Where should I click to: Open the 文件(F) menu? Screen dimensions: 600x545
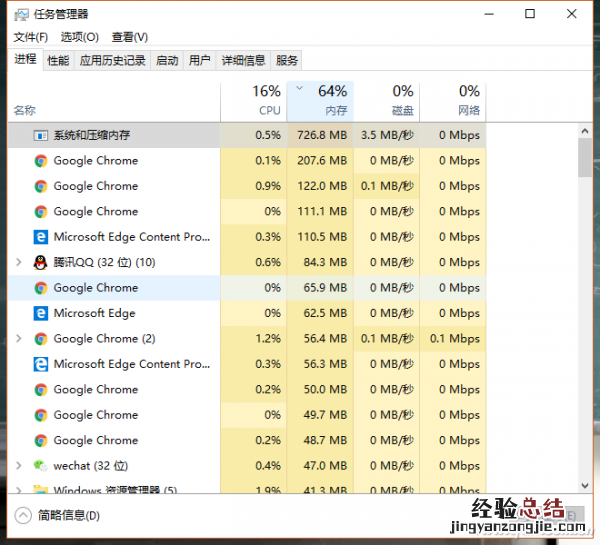click(31, 37)
